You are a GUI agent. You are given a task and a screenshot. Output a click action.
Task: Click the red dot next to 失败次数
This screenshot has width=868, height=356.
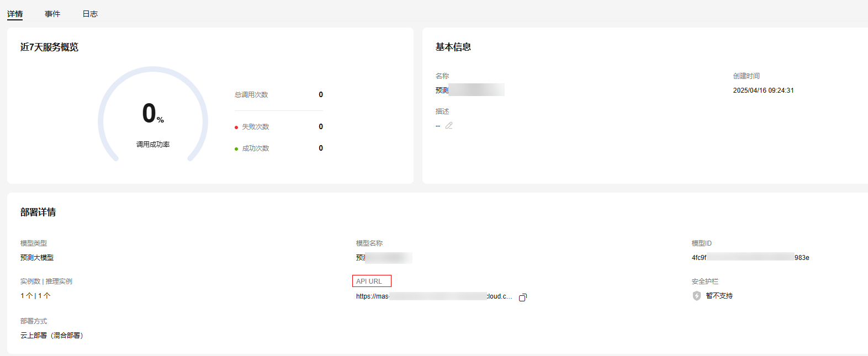(236, 127)
